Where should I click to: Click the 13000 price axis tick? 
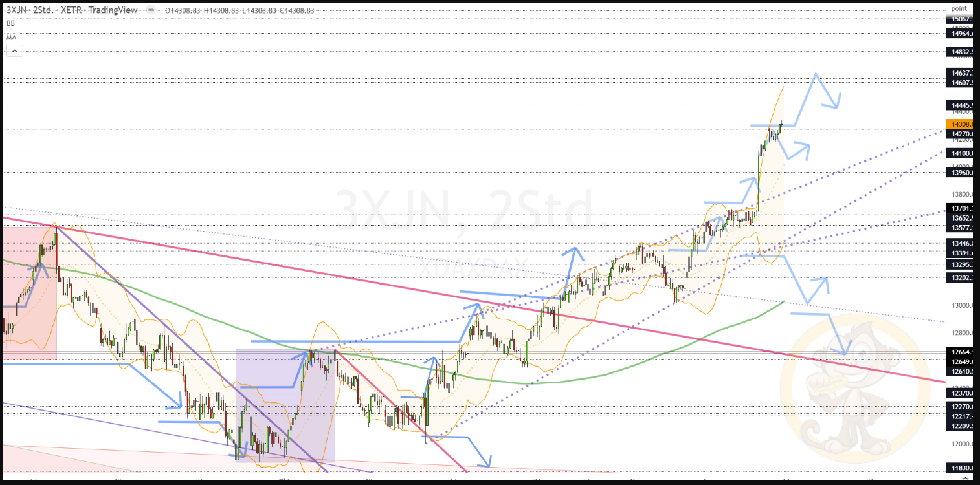(x=961, y=305)
